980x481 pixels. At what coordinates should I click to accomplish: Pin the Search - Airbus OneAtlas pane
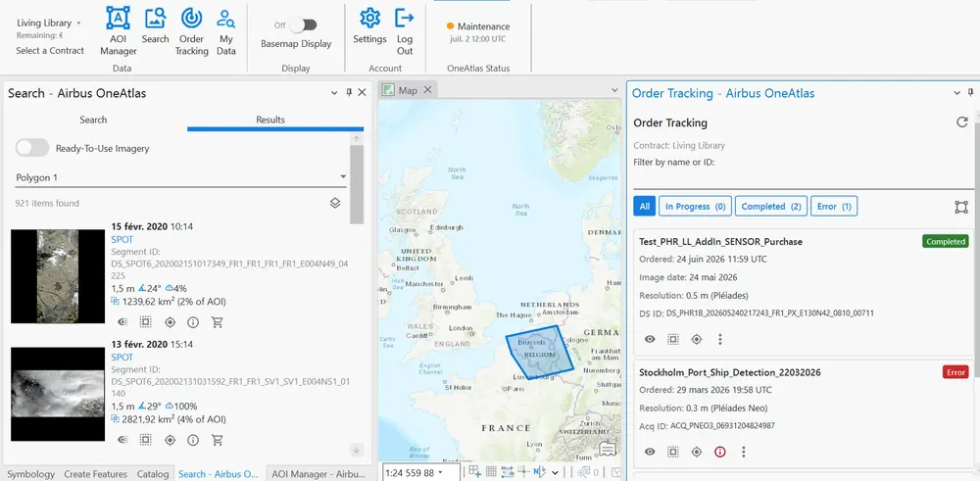349,92
